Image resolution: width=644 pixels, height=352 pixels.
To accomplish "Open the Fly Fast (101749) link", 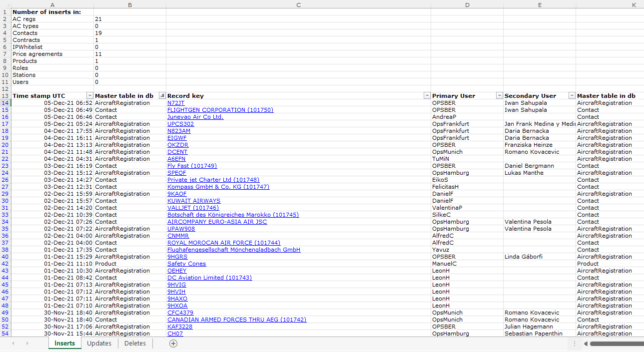I will [192, 166].
